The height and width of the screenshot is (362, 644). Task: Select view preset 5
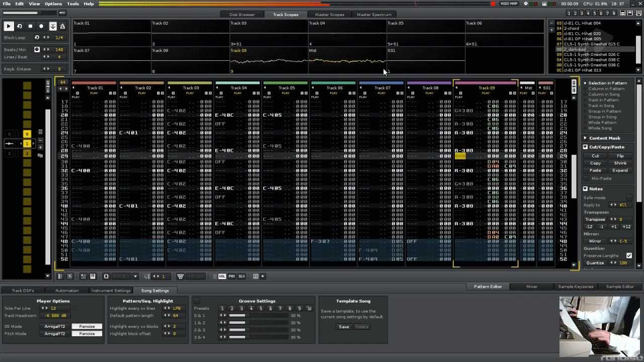pos(595,14)
